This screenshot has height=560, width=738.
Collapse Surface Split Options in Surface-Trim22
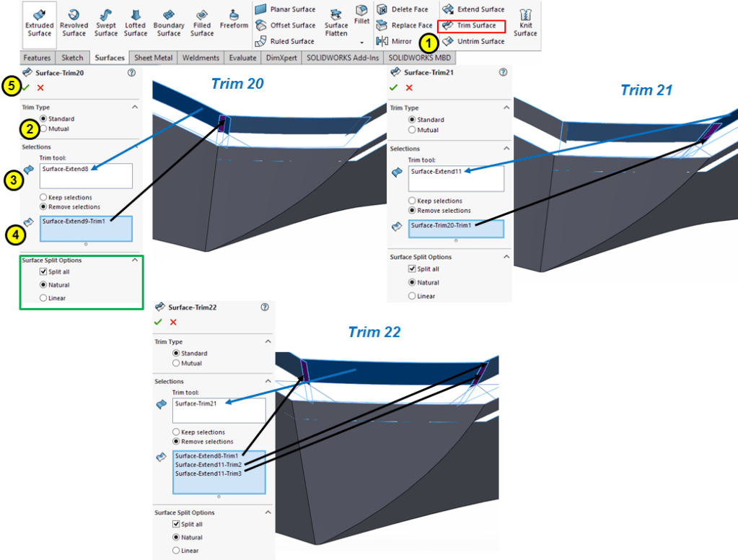(x=268, y=512)
